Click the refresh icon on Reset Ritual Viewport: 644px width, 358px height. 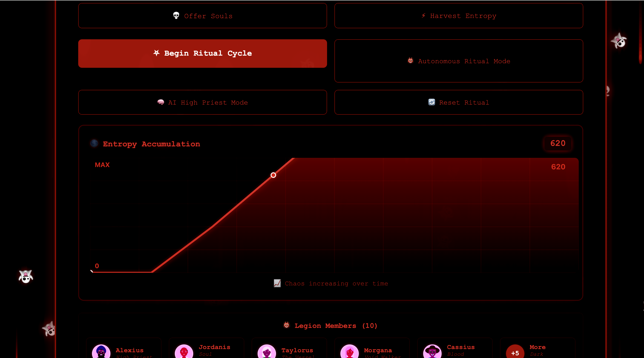(431, 102)
